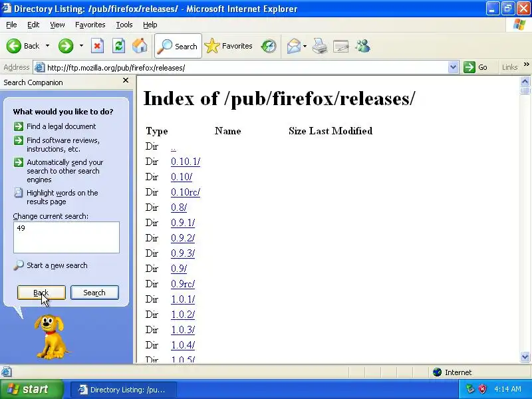Open the 0.10.1/ directory link
The height and width of the screenshot is (399, 532).
[x=186, y=162]
